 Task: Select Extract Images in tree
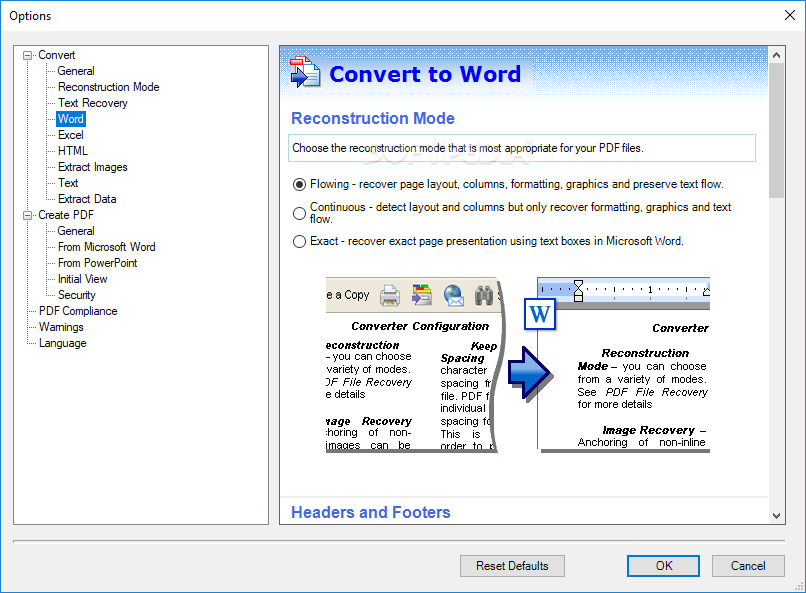pyautogui.click(x=93, y=167)
